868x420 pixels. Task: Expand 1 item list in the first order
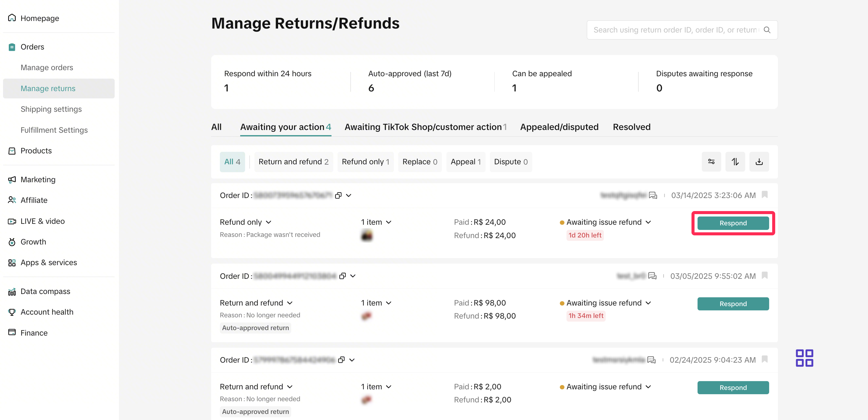click(x=389, y=222)
